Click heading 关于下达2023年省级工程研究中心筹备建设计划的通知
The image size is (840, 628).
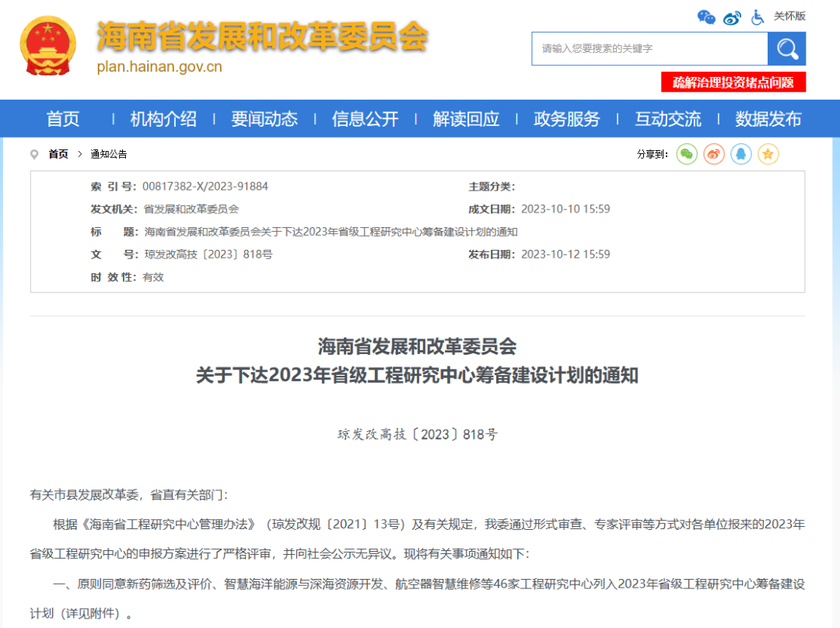[x=417, y=375]
